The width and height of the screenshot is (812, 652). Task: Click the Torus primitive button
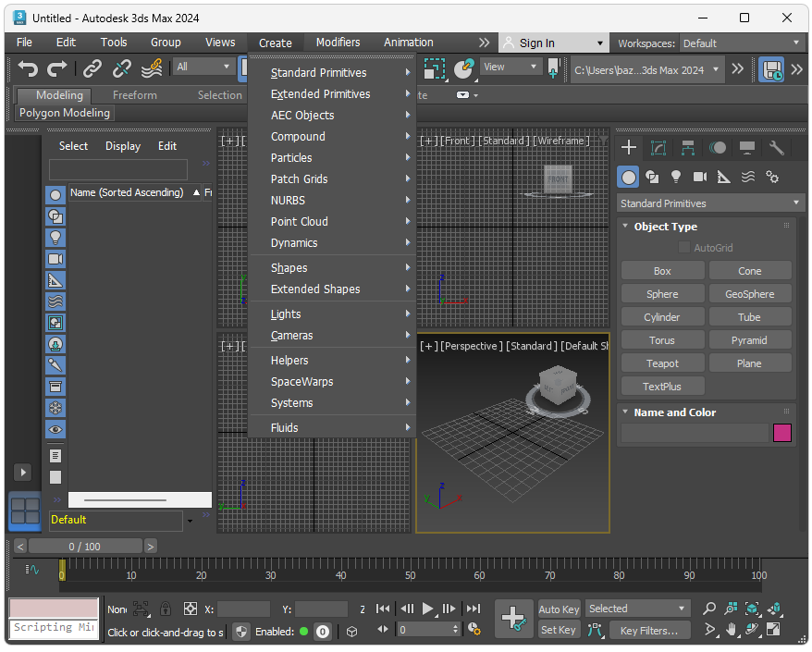pyautogui.click(x=662, y=340)
